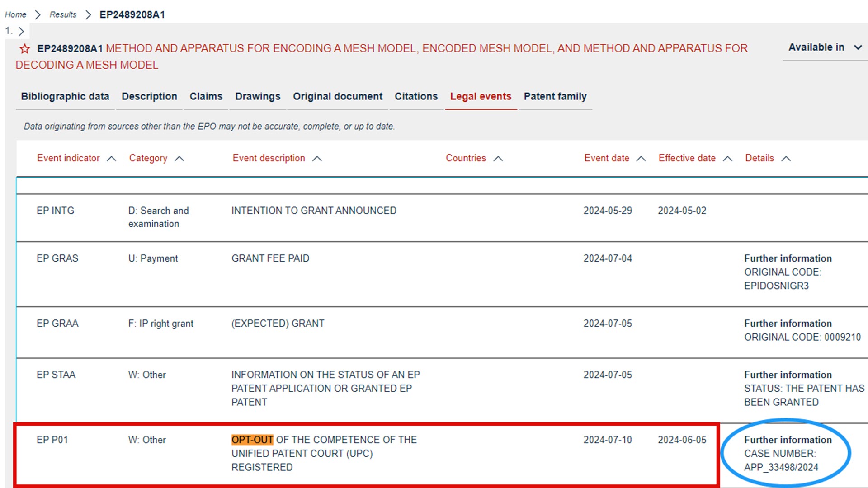Sort by Details column arrow
Image resolution: width=868 pixels, height=488 pixels.
tap(786, 159)
